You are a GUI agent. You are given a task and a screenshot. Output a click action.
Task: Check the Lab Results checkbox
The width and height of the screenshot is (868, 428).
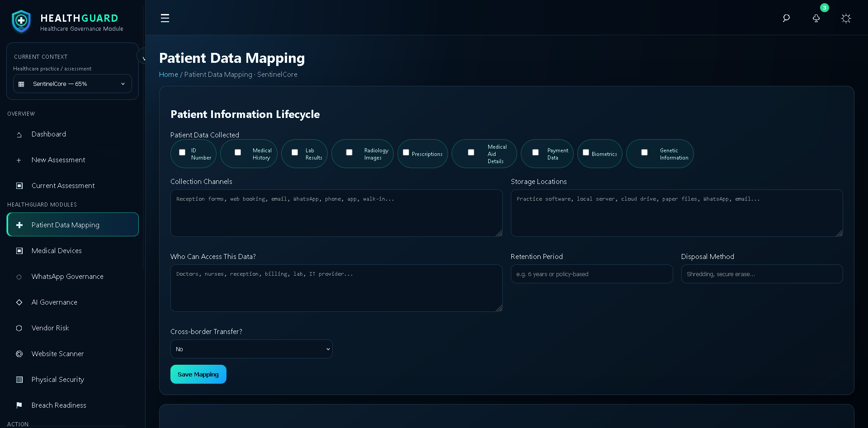[x=295, y=152]
